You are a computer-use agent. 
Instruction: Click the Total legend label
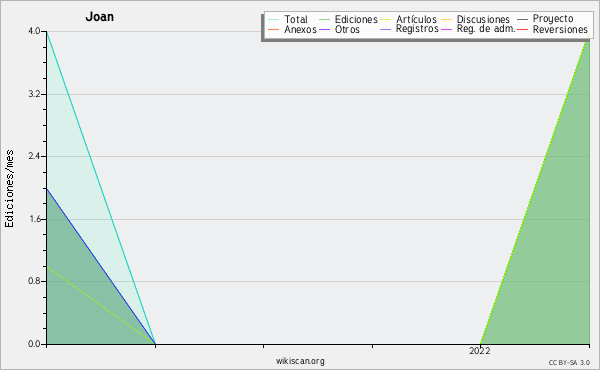pyautogui.click(x=296, y=19)
